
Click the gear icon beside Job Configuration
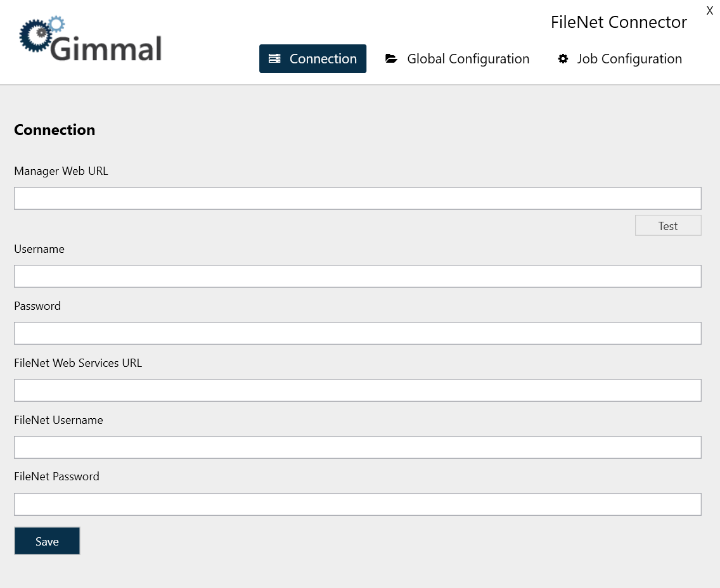(x=563, y=58)
